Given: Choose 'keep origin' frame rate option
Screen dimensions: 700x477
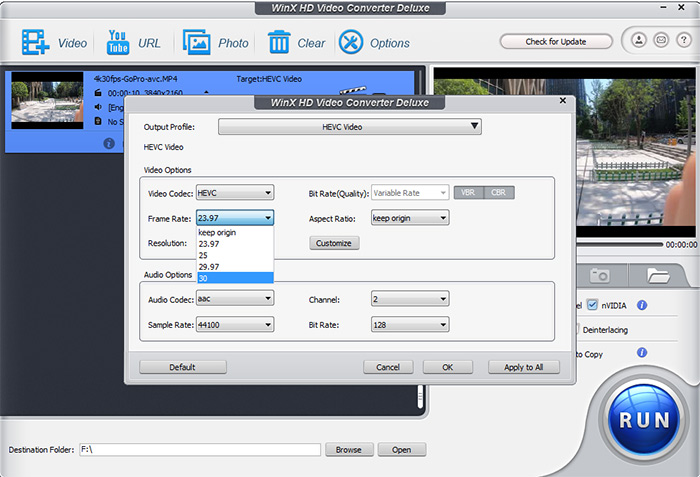Looking at the screenshot, I should pyautogui.click(x=235, y=232).
